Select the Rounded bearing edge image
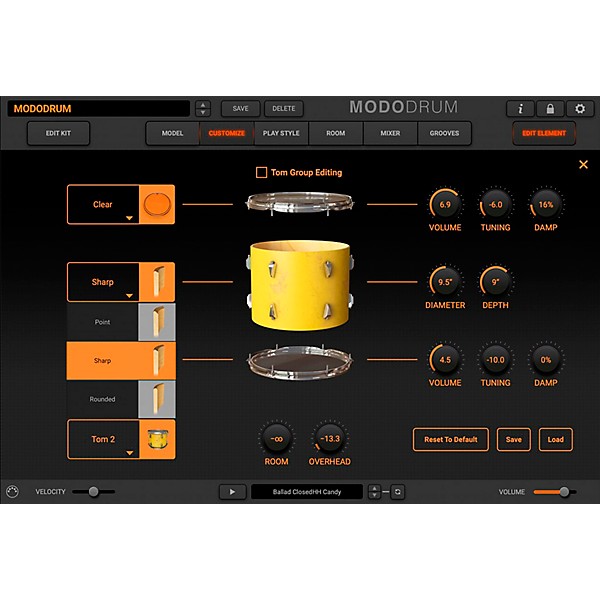The width and height of the screenshot is (600, 600). [157, 399]
